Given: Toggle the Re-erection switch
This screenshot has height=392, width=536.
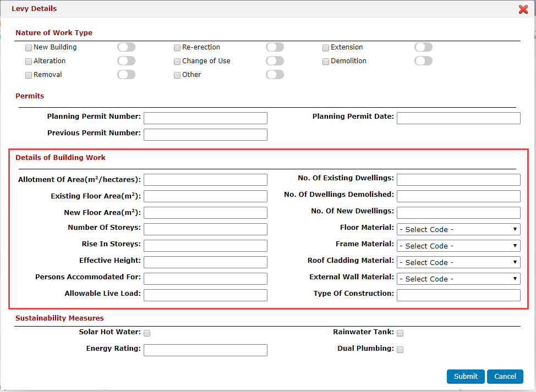Looking at the screenshot, I should (x=275, y=47).
